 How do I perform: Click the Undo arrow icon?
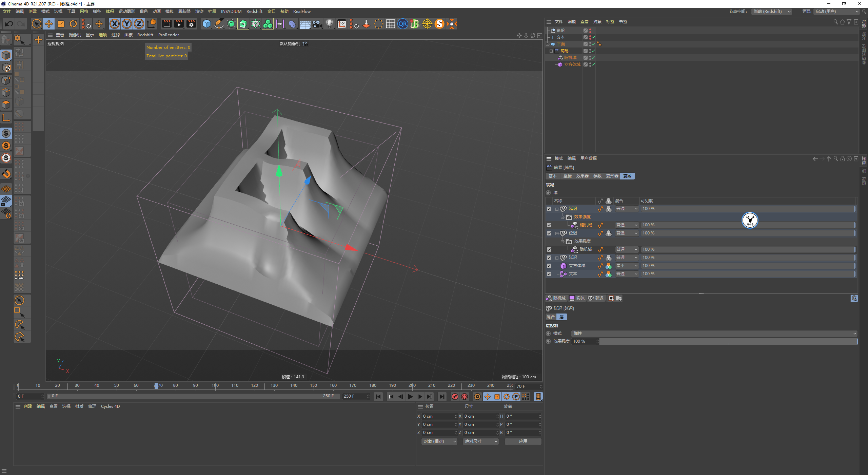9,24
